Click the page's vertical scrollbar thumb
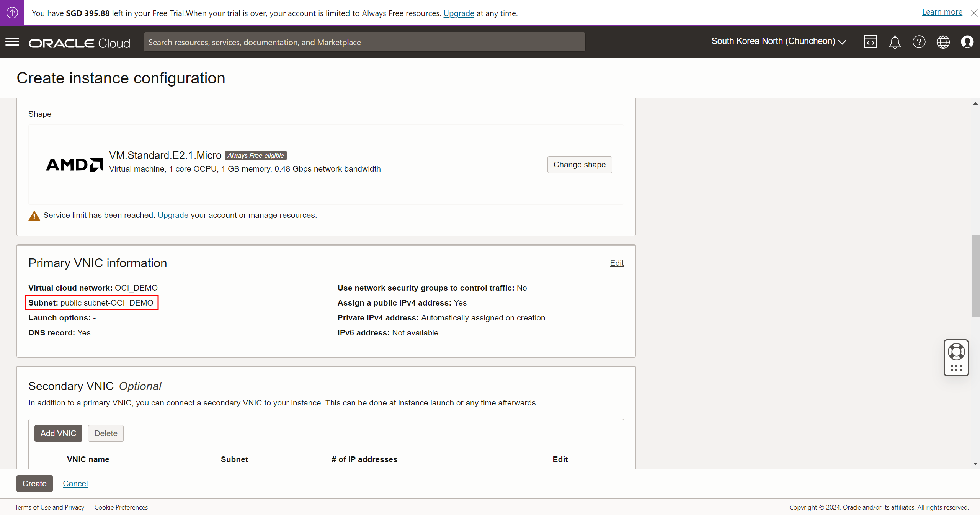The height and width of the screenshot is (515, 980). pos(975,276)
